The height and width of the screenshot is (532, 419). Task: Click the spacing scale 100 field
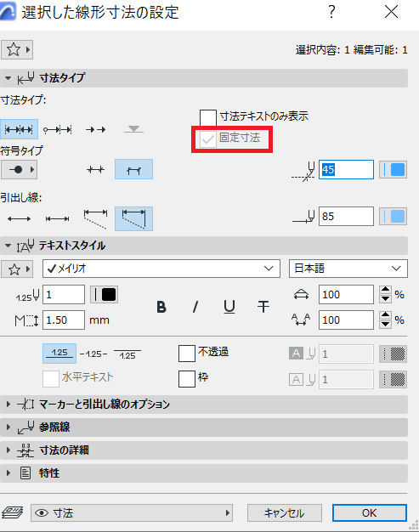coord(346,320)
